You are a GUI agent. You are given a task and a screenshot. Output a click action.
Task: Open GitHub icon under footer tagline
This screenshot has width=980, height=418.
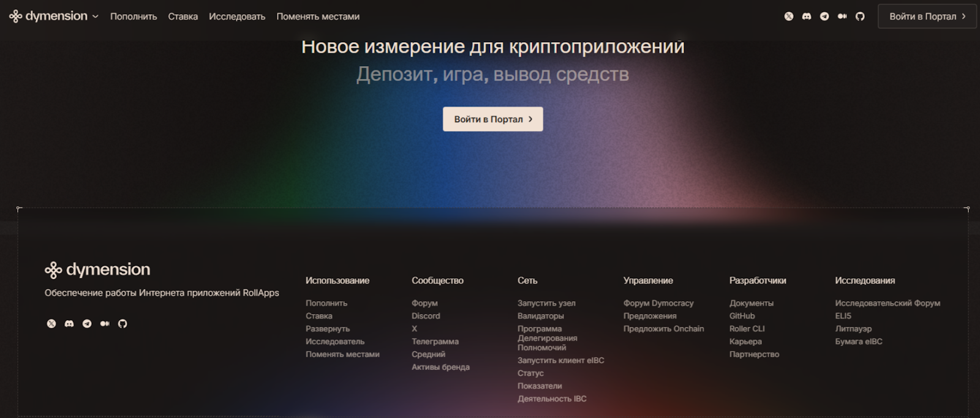point(123,324)
